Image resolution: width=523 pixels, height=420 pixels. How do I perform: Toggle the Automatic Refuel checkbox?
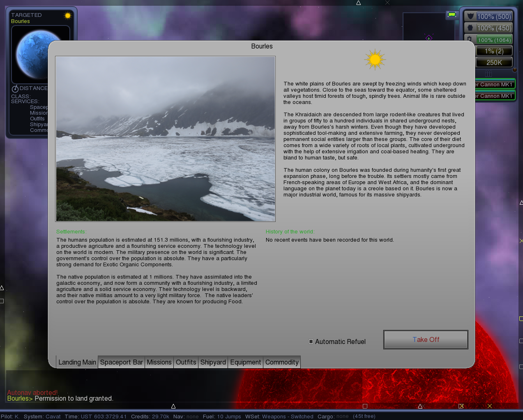point(311,342)
